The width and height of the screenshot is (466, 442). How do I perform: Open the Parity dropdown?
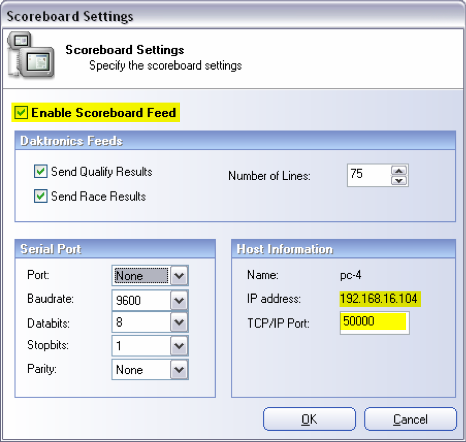179,369
